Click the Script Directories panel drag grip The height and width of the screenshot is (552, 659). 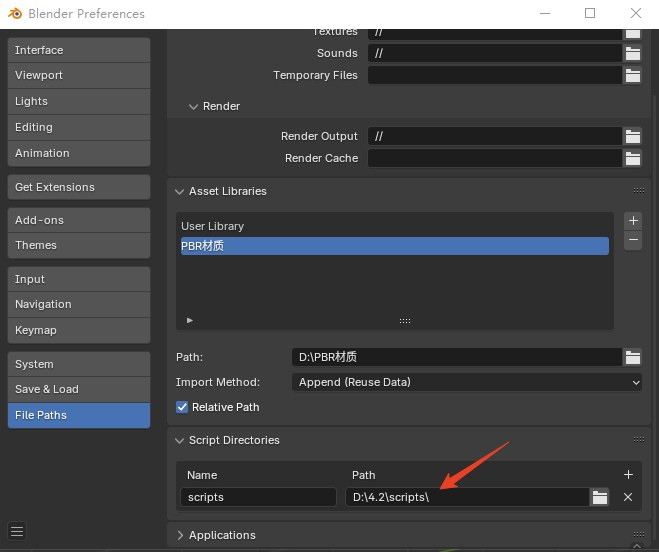[x=639, y=440]
